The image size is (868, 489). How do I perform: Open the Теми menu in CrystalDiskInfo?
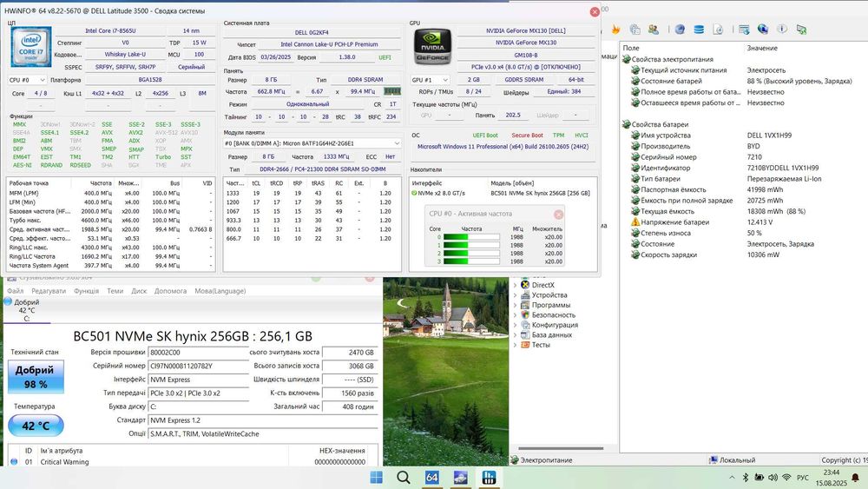pyautogui.click(x=115, y=291)
